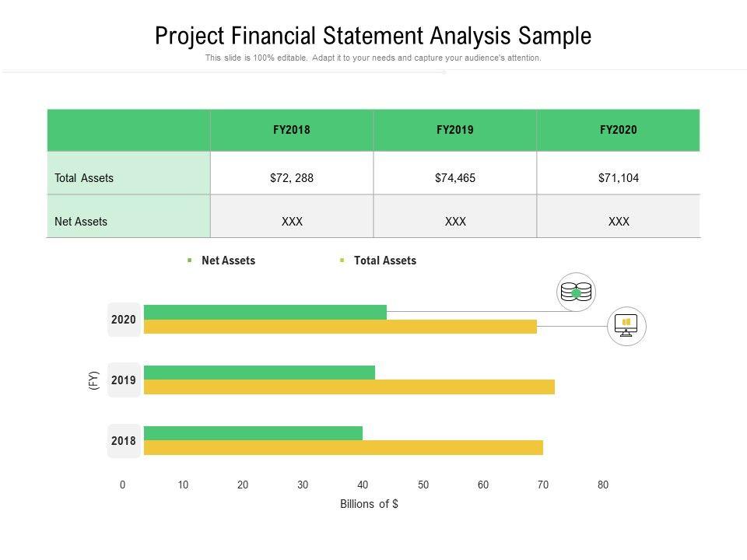
Task: Select the $71,104 table cell
Action: (619, 178)
